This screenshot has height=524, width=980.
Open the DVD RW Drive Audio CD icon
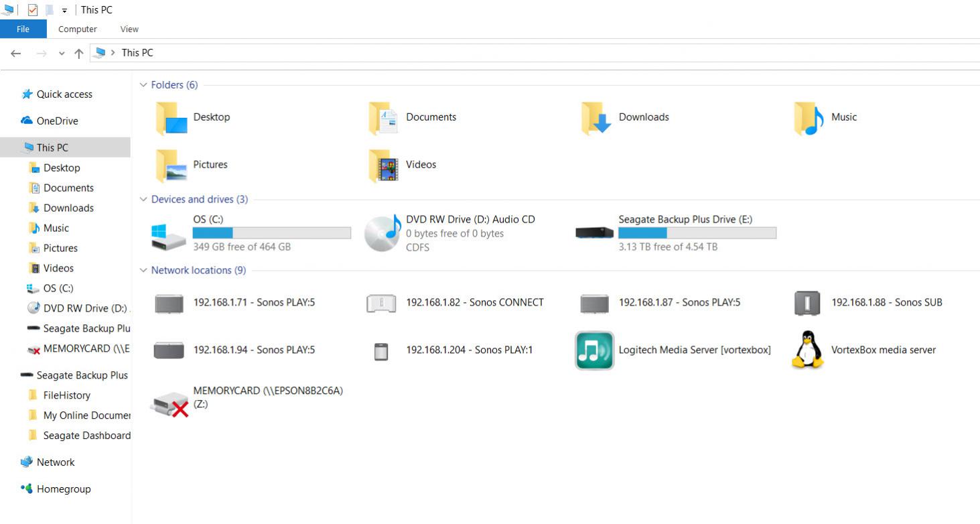coord(382,234)
